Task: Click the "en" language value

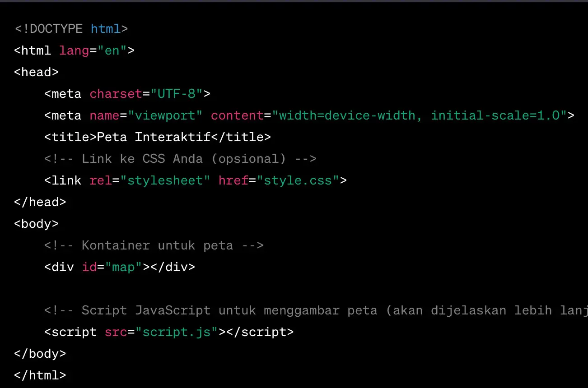Action: coord(112,51)
